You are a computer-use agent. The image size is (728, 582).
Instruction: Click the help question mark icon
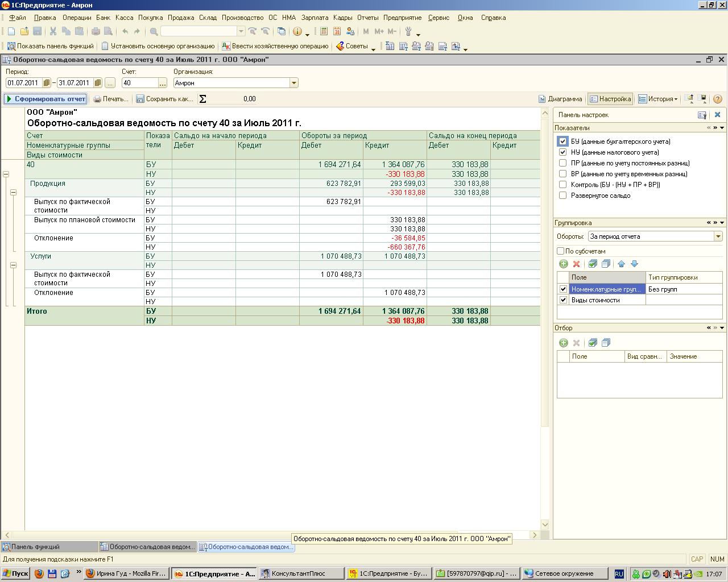click(x=717, y=99)
